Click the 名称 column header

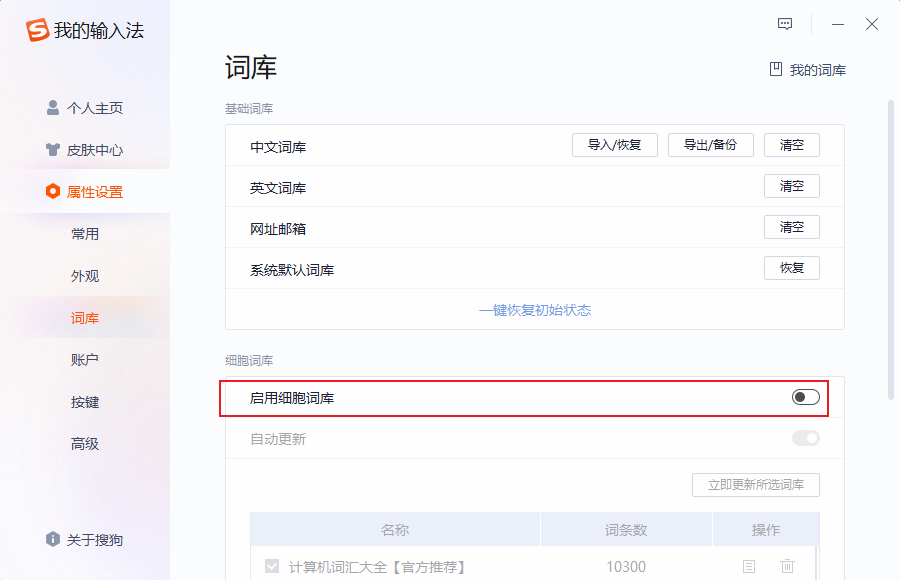pyautogui.click(x=395, y=529)
